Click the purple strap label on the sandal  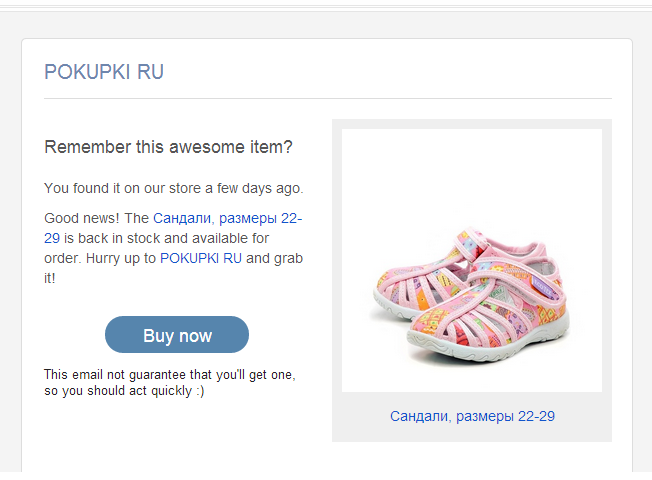point(542,287)
